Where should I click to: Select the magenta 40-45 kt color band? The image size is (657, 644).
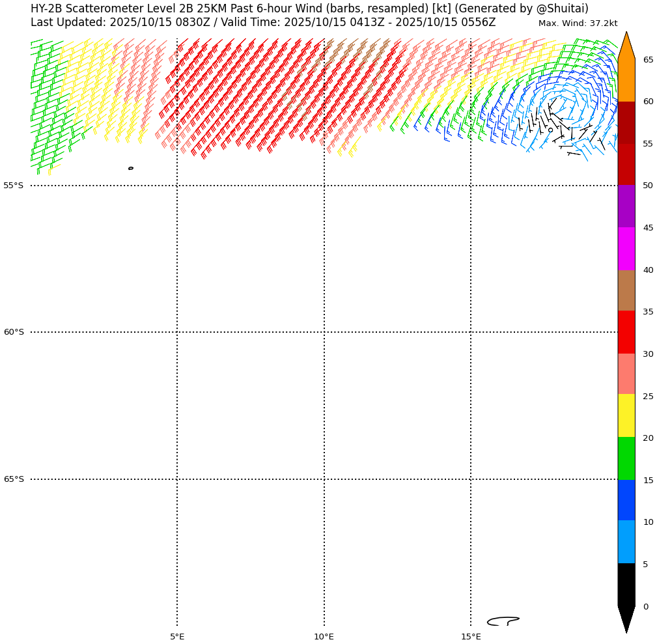pos(626,249)
